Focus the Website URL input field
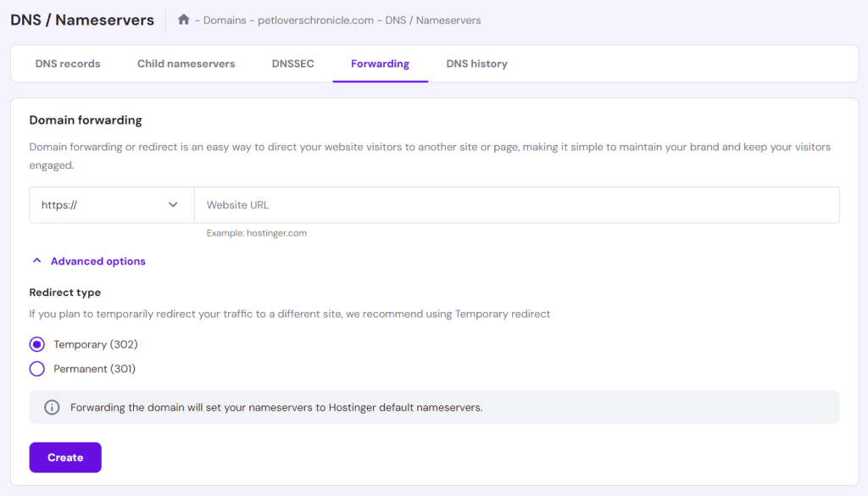The image size is (868, 496). (x=517, y=205)
